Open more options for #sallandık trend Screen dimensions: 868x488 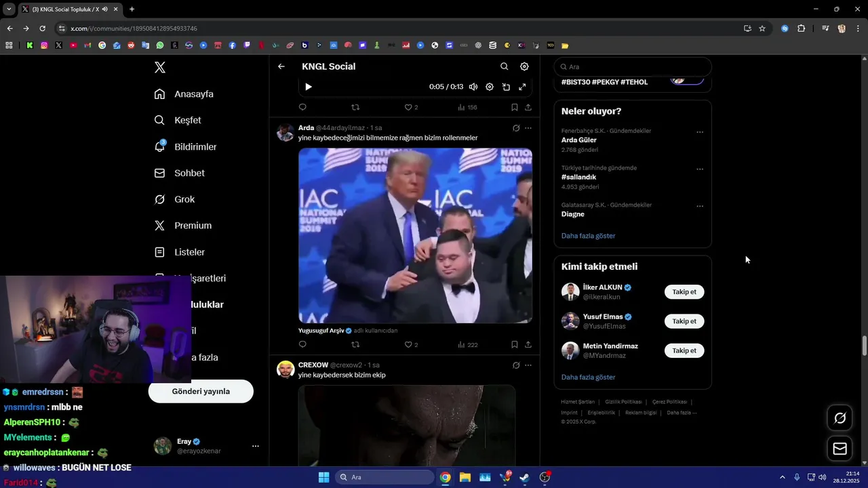pos(700,169)
